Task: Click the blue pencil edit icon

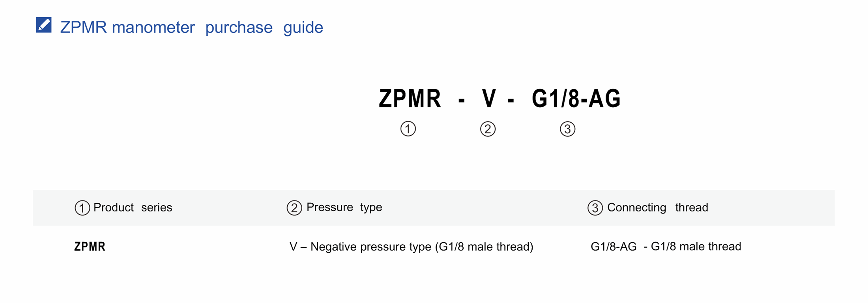Action: [43, 25]
